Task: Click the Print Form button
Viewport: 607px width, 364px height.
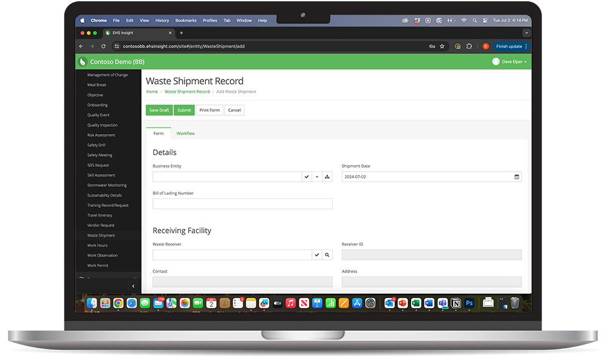Action: 209,110
